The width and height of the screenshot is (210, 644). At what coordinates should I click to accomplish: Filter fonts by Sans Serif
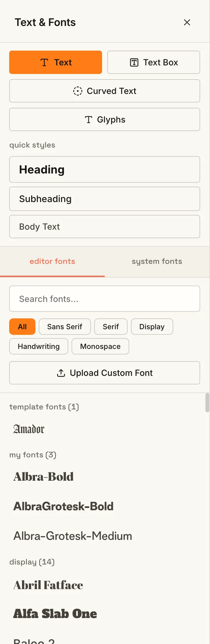(65, 327)
